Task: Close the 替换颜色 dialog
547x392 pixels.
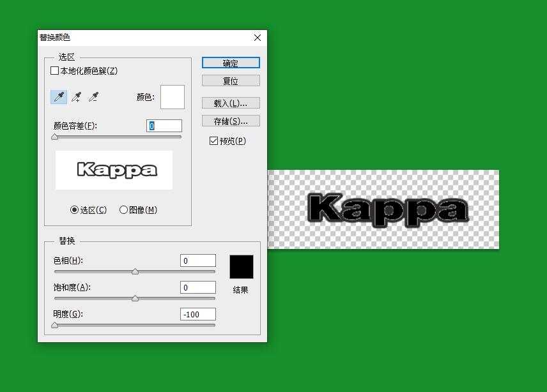Action: coord(258,38)
